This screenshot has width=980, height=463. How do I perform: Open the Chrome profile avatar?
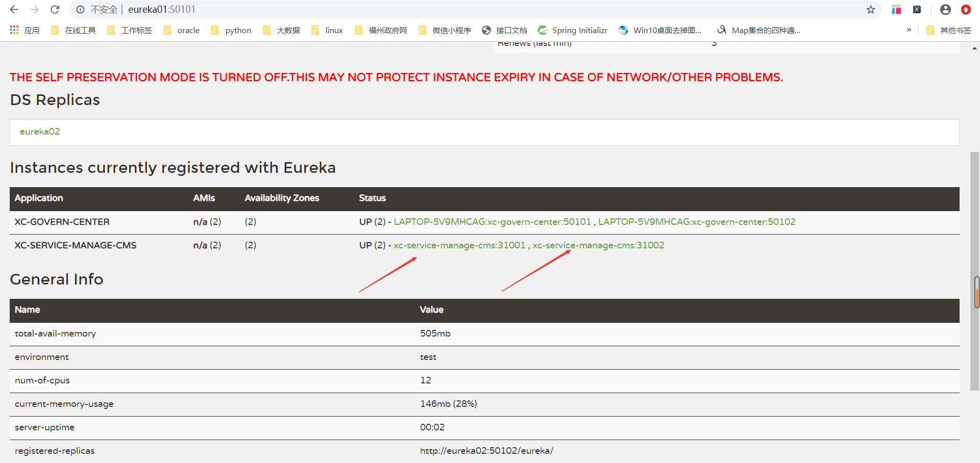(945, 10)
